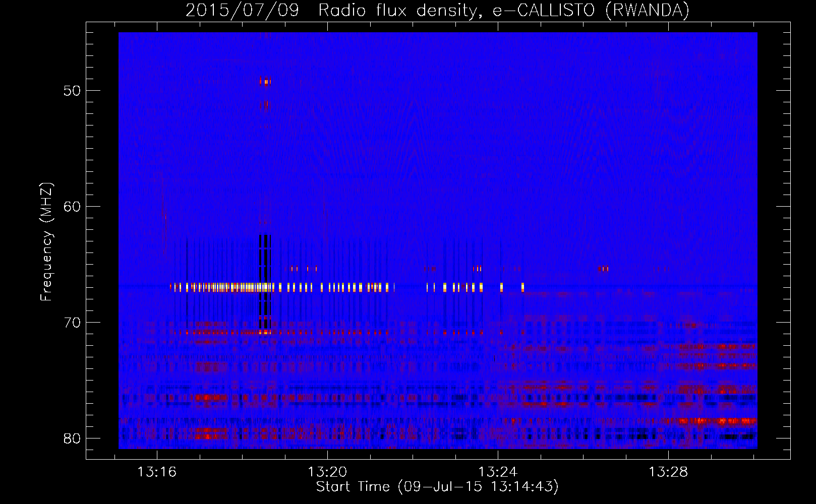
Task: Click the 13:20 time tick label
Action: (x=327, y=472)
